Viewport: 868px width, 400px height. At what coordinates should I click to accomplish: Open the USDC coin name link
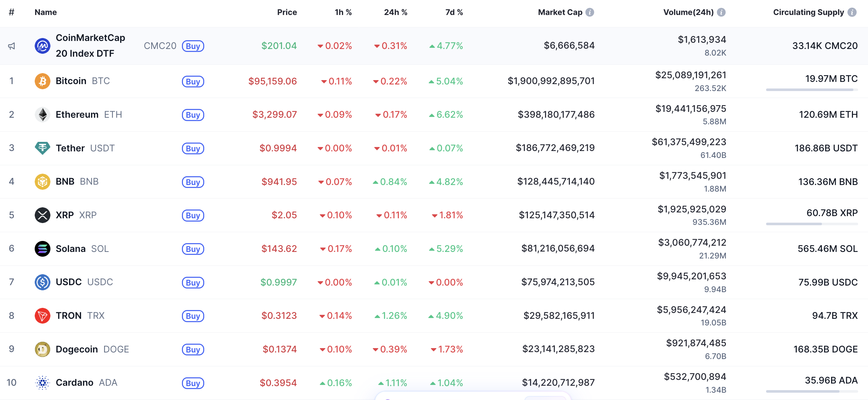[x=69, y=282]
